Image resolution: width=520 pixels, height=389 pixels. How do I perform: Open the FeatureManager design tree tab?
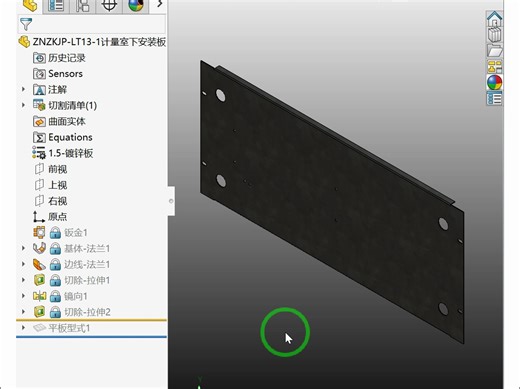(30, 5)
